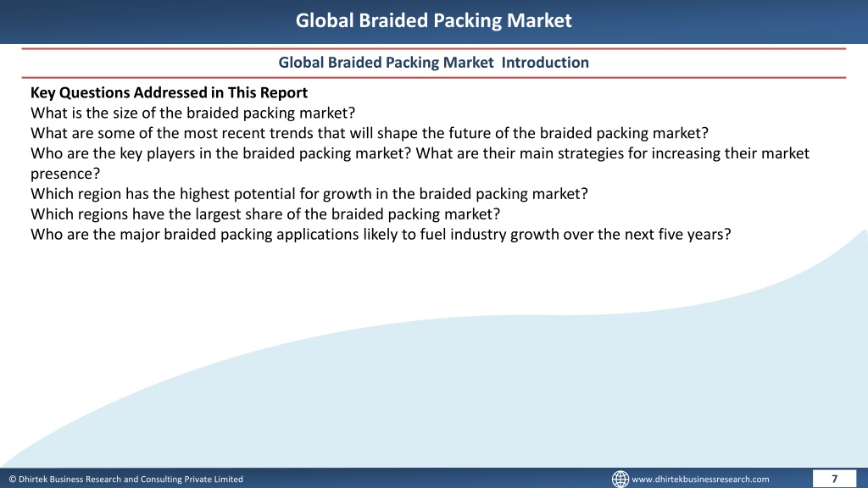Click the slide title 'Global Braided Packing Market'
Viewport: 868px width, 488px height.
tap(433, 20)
